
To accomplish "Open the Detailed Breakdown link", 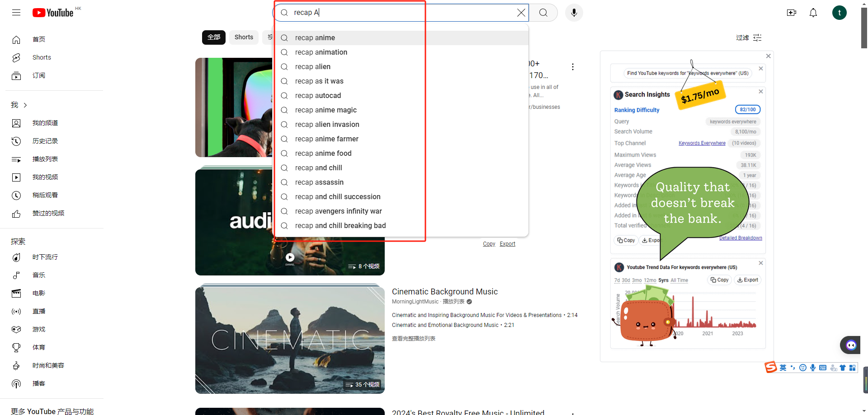I will click(740, 238).
